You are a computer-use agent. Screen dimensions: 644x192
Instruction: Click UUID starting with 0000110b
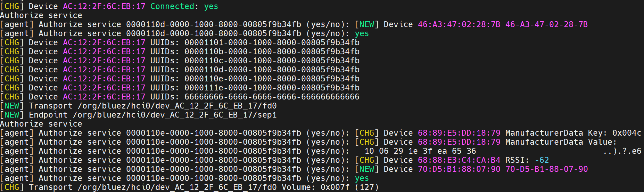pos(272,51)
